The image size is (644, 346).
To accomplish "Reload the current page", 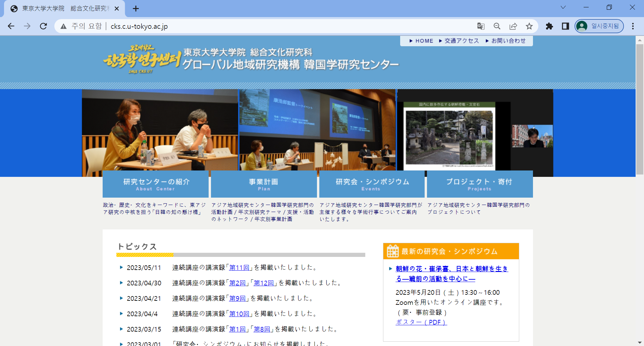I will point(43,26).
